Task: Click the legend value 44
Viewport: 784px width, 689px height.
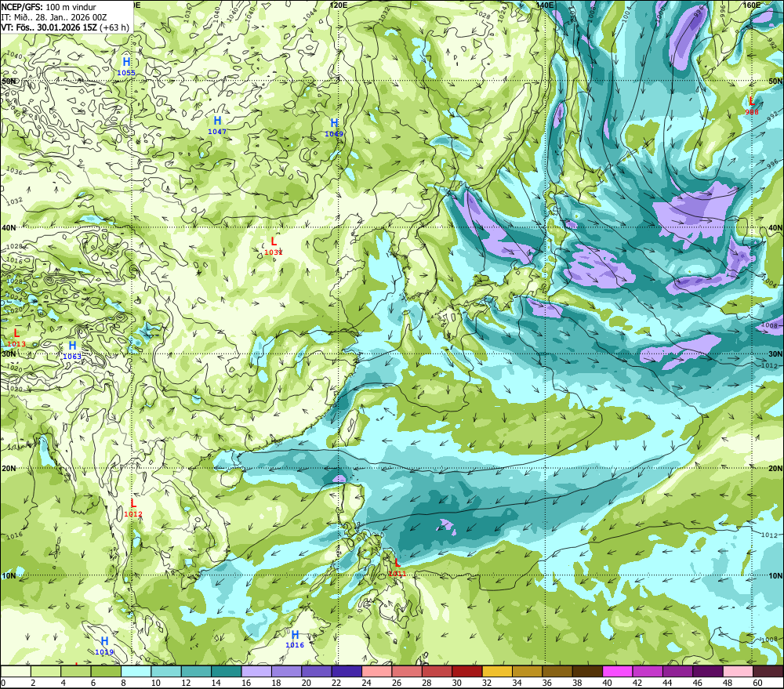Action: point(667,683)
